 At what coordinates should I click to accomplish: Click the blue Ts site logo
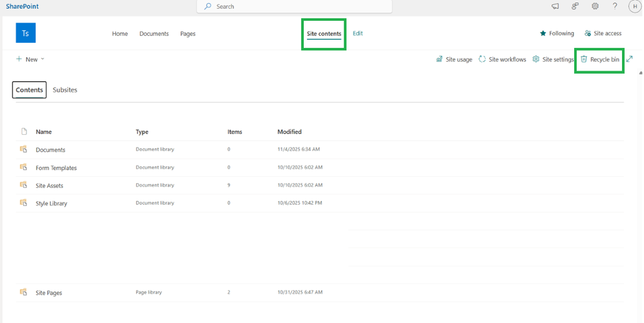25,33
